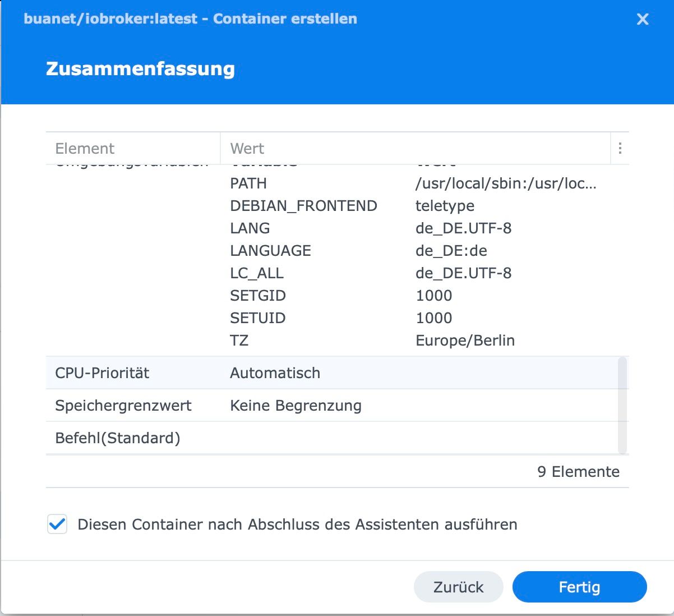Click the LANGUAGE variable name

pyautogui.click(x=270, y=251)
